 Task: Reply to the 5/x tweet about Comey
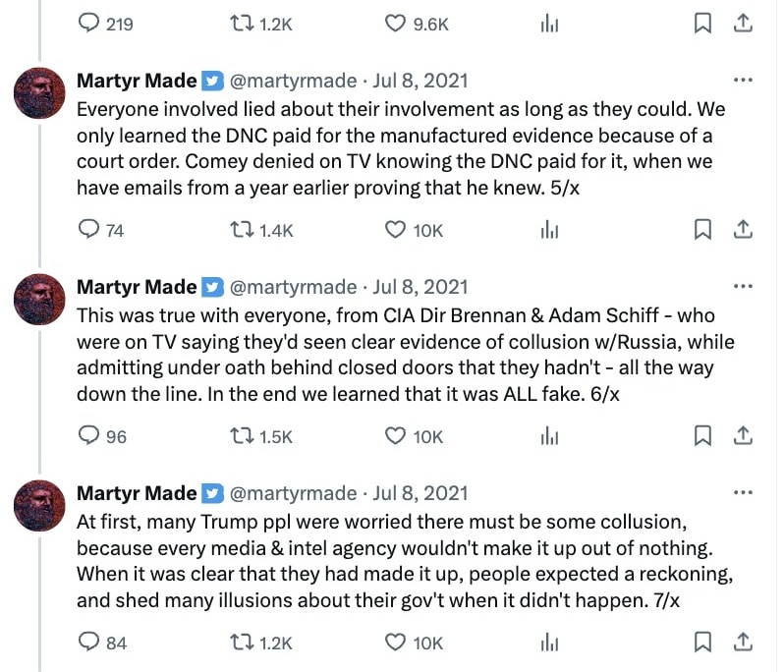[88, 230]
